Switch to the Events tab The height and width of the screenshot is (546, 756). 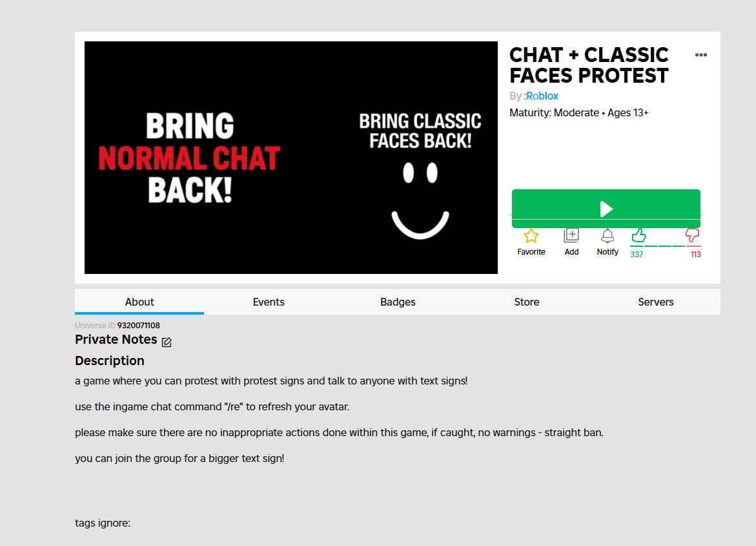[x=269, y=302]
